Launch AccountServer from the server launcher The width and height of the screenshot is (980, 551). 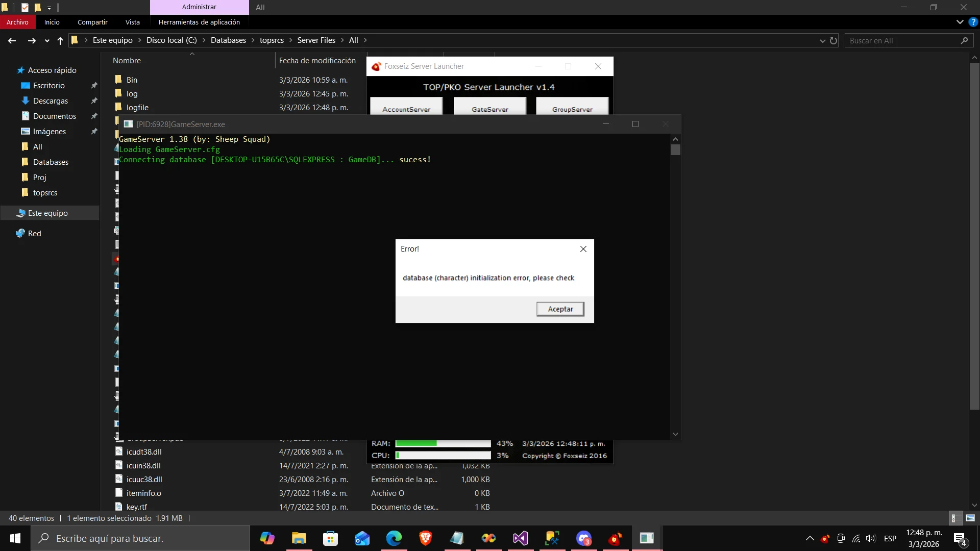click(x=406, y=109)
